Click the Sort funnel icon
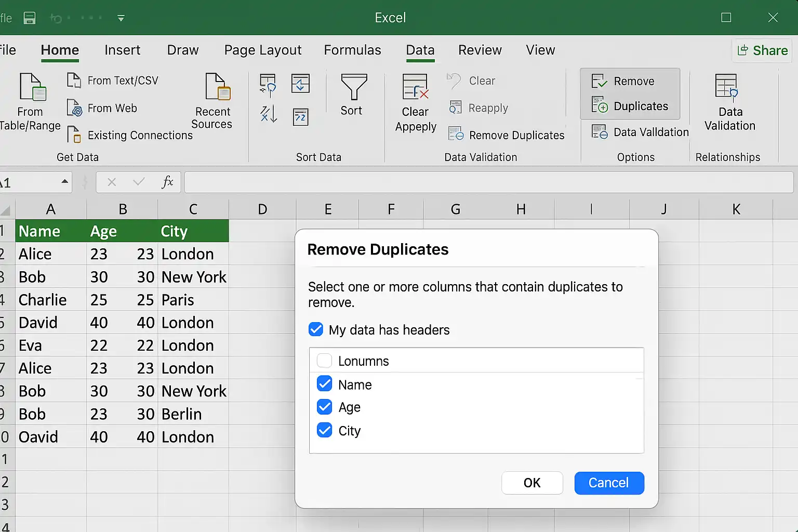 pos(354,86)
